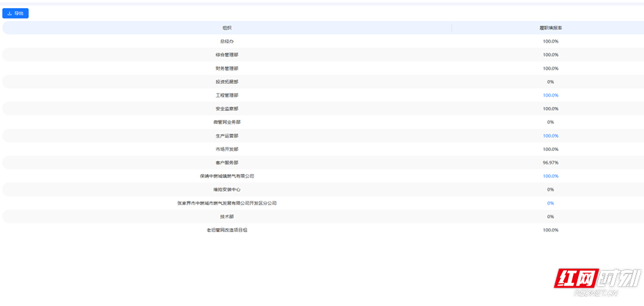Select the 生产运营部 organization cell
This screenshot has height=306, width=644.
227,136
